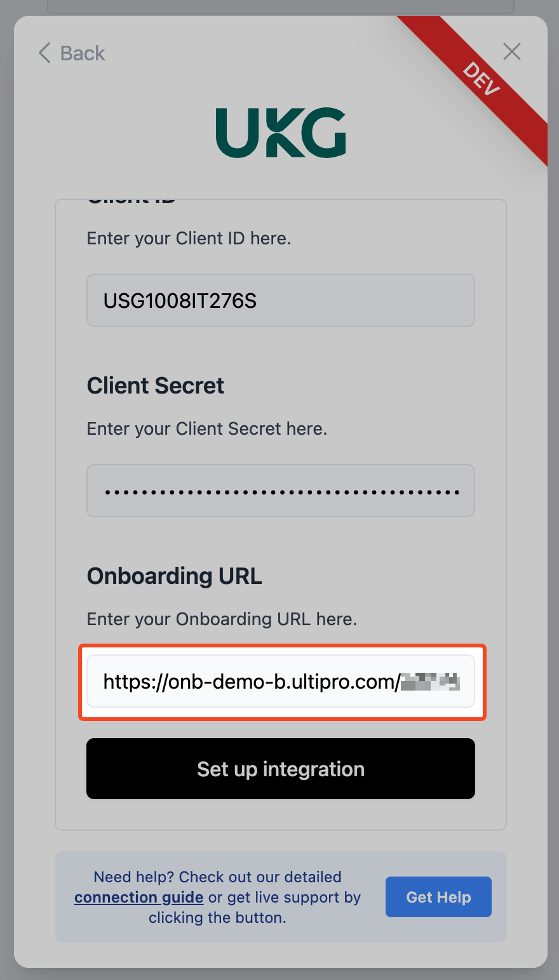Click the Back chevron arrow icon

point(44,53)
